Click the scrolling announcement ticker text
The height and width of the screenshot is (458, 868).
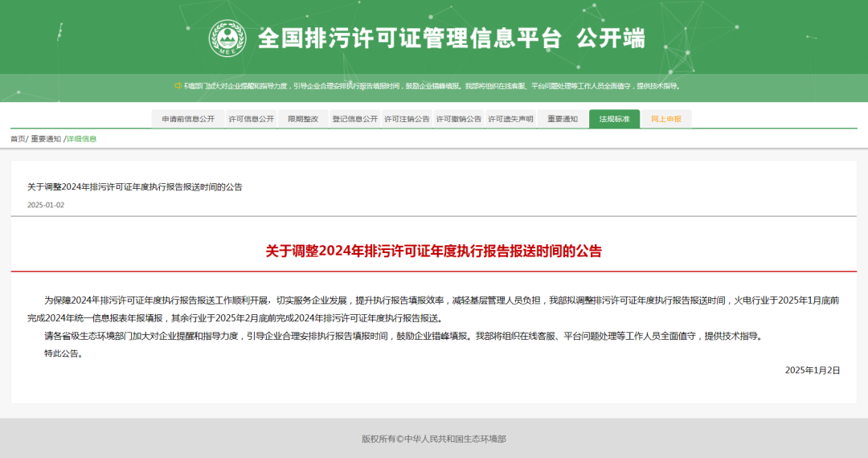432,86
